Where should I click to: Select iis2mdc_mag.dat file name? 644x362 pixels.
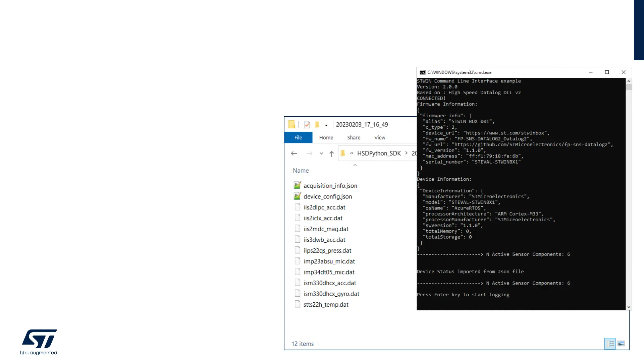click(x=326, y=229)
